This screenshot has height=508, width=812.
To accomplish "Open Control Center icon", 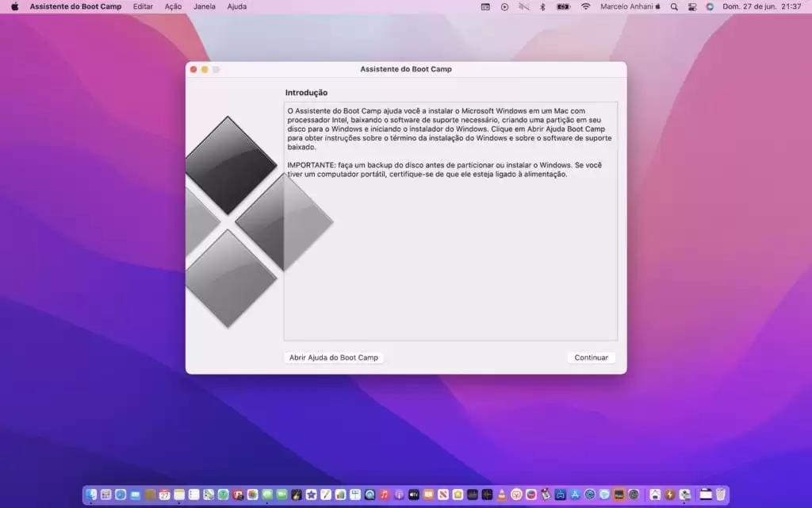I will point(691,6).
